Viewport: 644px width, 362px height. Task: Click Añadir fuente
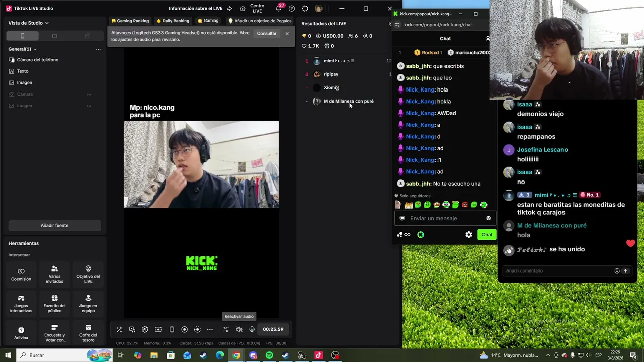click(x=54, y=225)
